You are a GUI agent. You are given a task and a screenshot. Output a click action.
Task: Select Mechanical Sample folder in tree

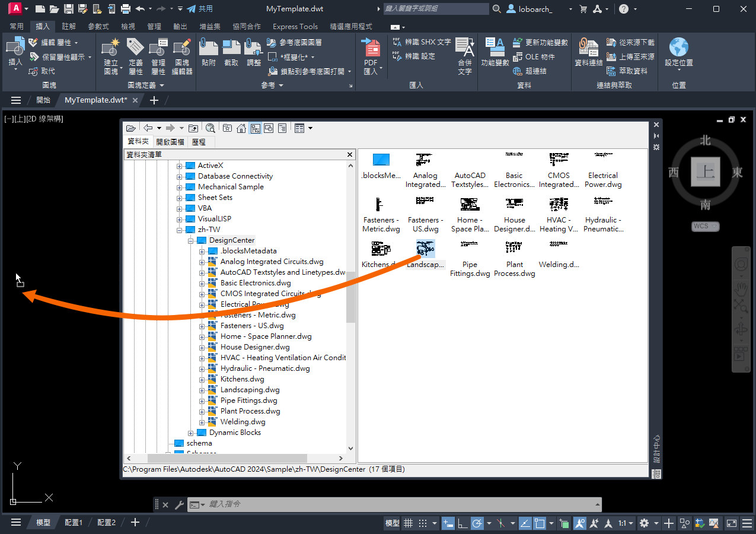(x=231, y=187)
